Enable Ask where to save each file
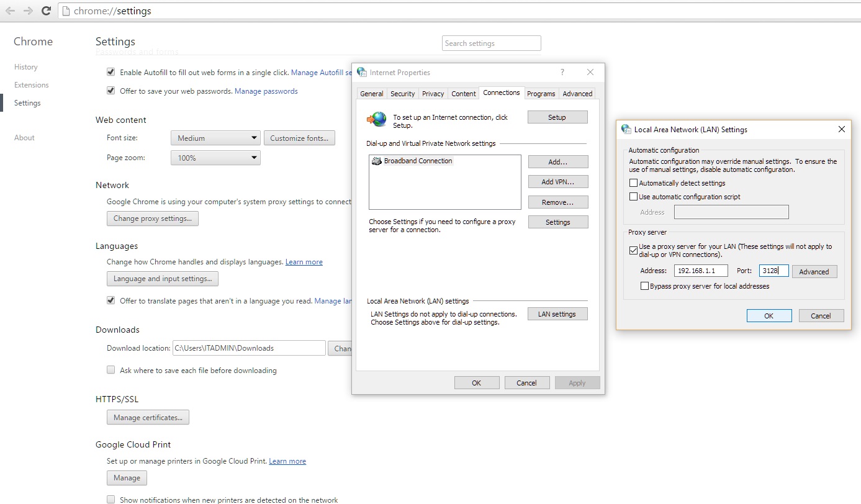This screenshot has width=861, height=504. pyautogui.click(x=110, y=370)
